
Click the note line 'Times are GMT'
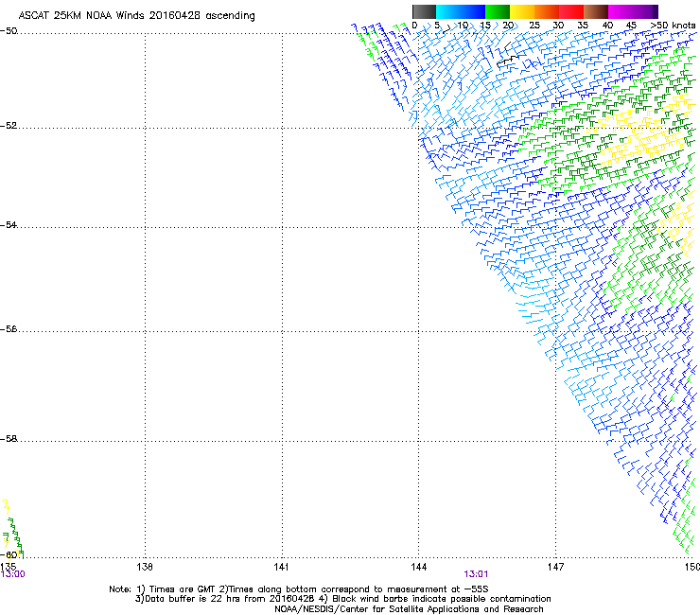pyautogui.click(x=299, y=589)
